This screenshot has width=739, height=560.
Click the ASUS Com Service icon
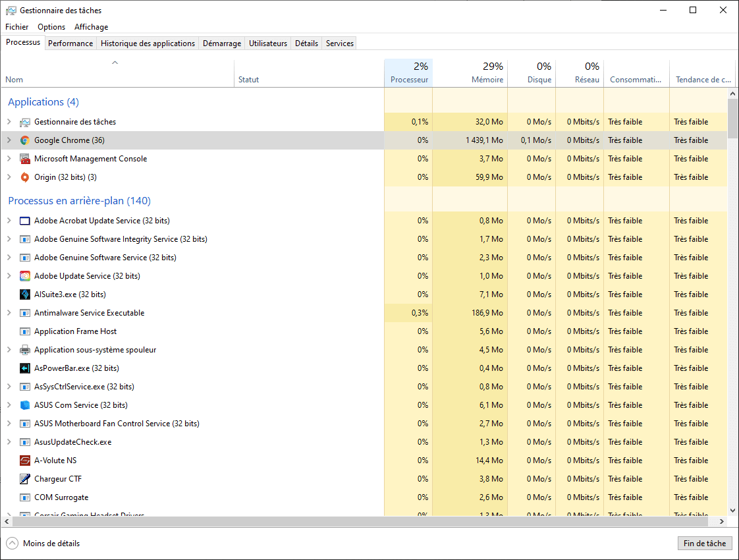pos(25,405)
